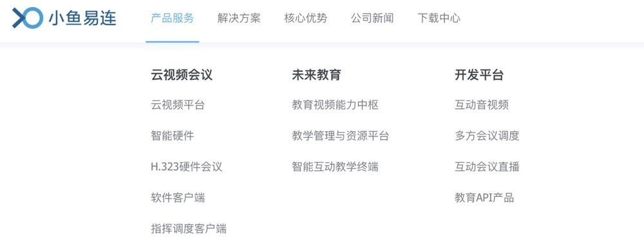This screenshot has height=251, width=644.
Task: Open 智能硬件 product link
Action: (172, 136)
